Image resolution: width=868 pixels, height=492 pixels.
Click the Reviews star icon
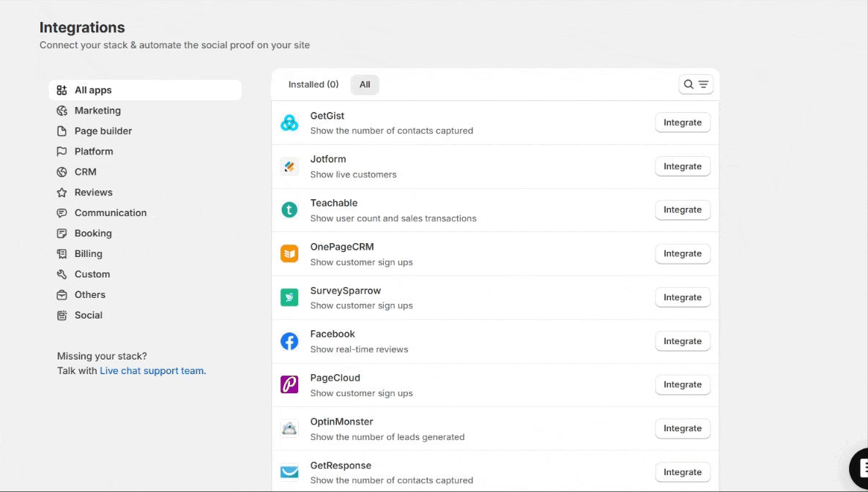coord(62,193)
